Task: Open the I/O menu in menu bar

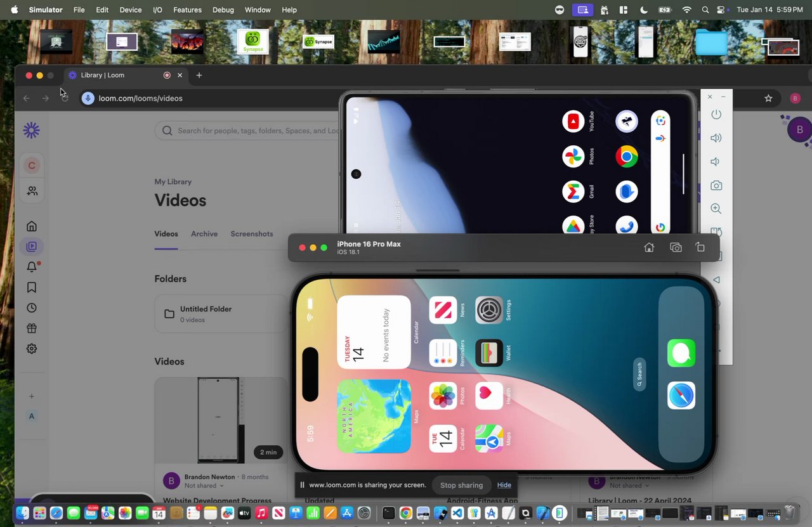Action: pos(158,10)
